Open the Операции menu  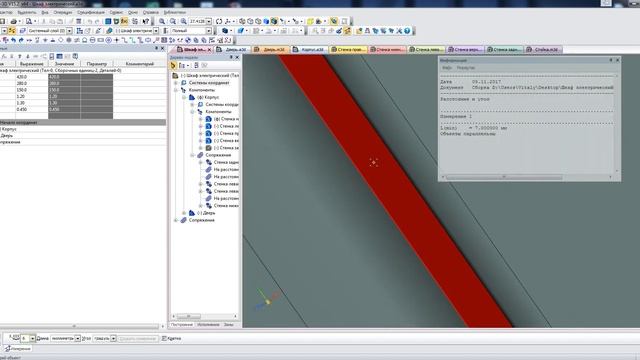[x=62, y=12]
